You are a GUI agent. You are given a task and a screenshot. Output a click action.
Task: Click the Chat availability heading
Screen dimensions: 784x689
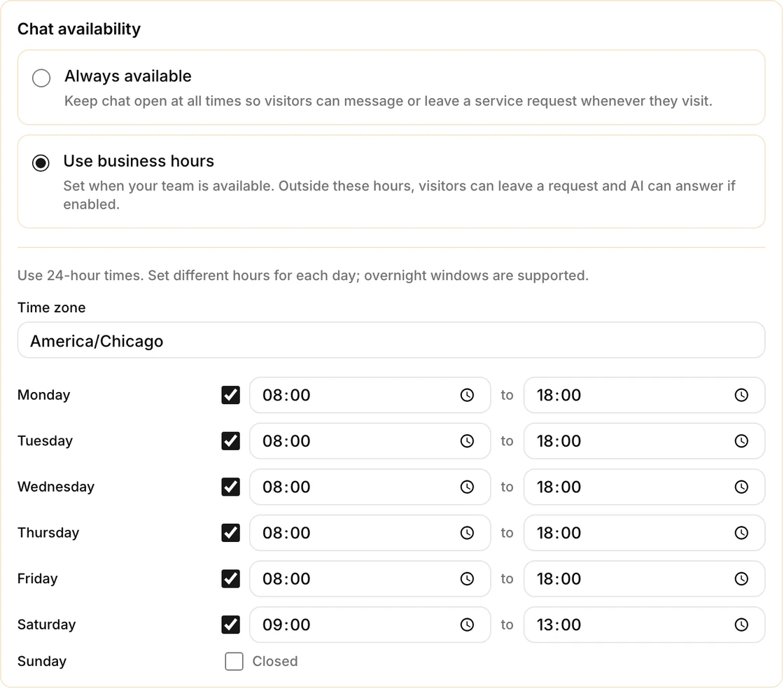(79, 29)
